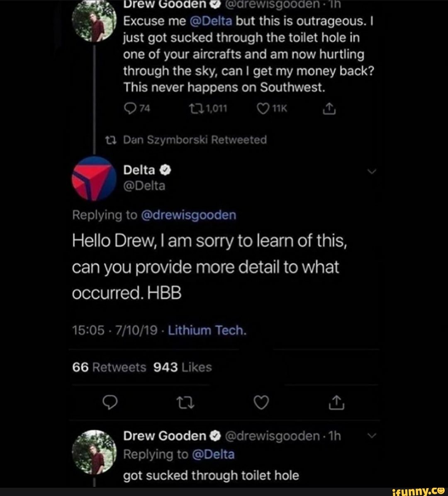
Task: Open the Delta account name
Action: click(x=139, y=170)
